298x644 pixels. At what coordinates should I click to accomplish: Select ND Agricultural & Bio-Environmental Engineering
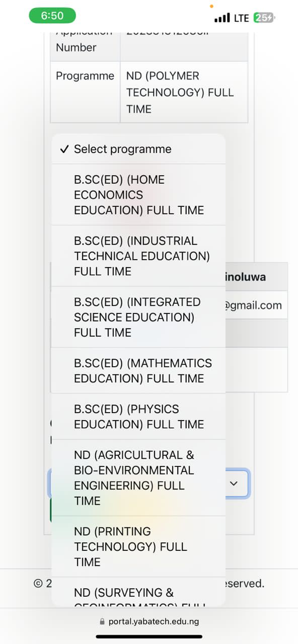point(138,477)
